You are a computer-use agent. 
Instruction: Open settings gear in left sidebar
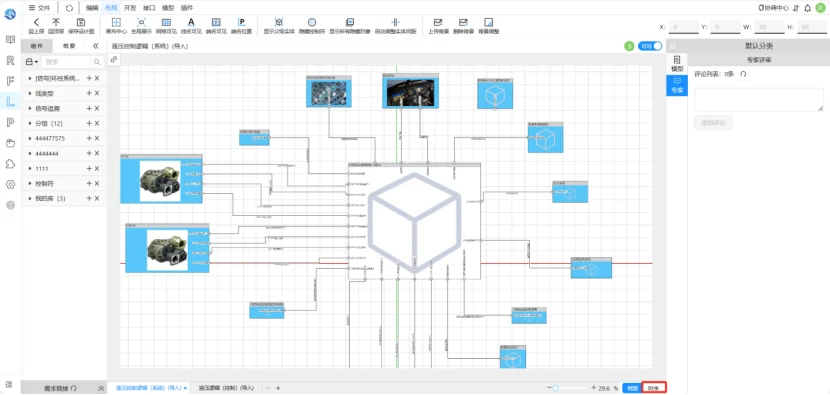coord(10,184)
